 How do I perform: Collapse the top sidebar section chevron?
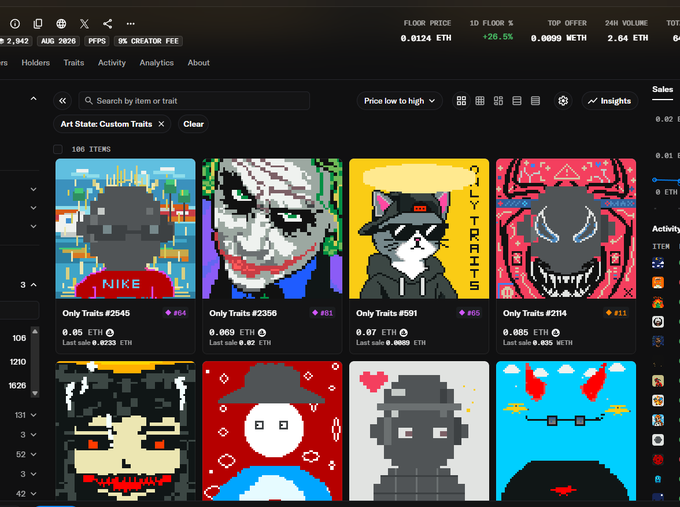[33, 99]
